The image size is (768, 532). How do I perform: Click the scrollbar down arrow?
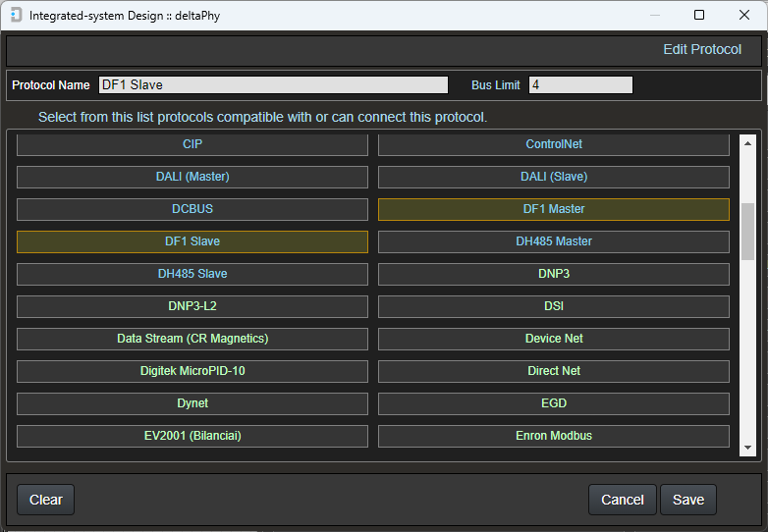pyautogui.click(x=747, y=448)
